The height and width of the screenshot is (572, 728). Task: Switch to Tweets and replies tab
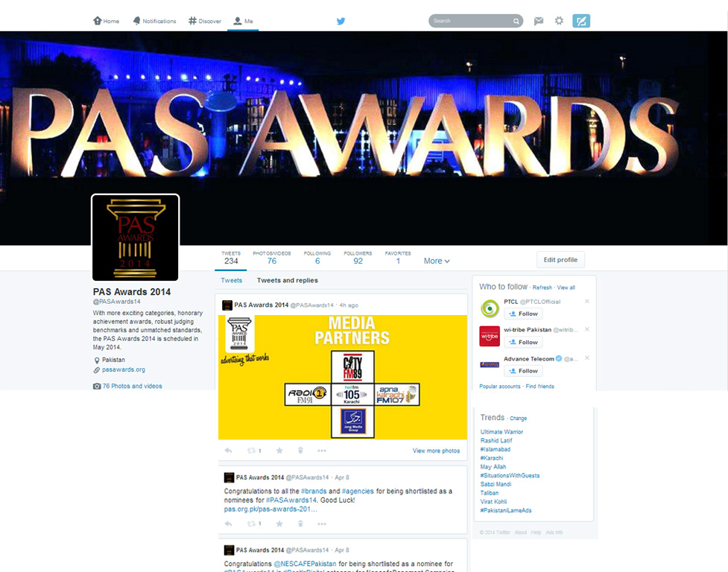[x=288, y=280]
